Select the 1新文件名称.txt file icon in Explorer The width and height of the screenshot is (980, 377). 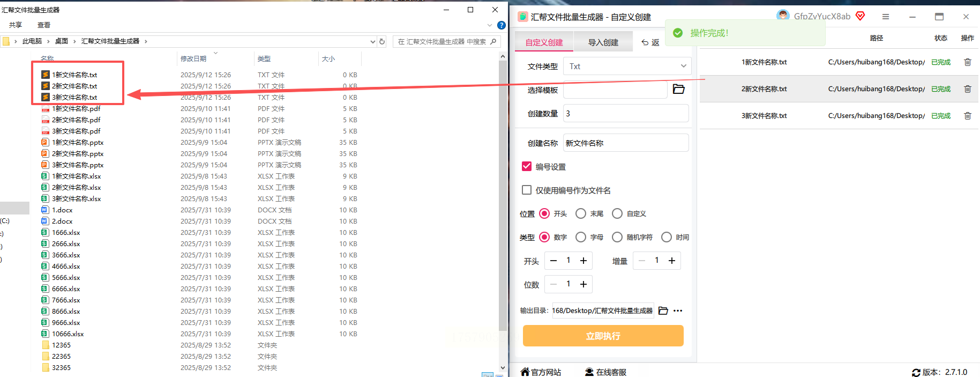click(x=46, y=75)
